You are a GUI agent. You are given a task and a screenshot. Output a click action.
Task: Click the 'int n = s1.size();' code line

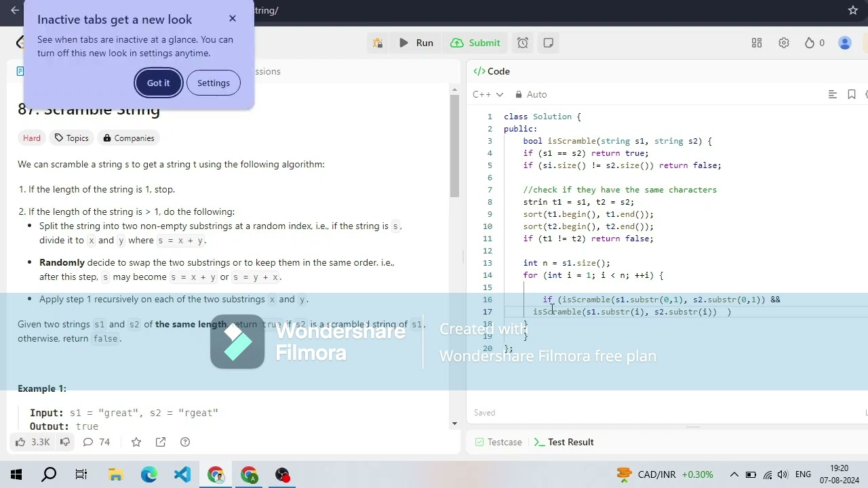(566, 263)
